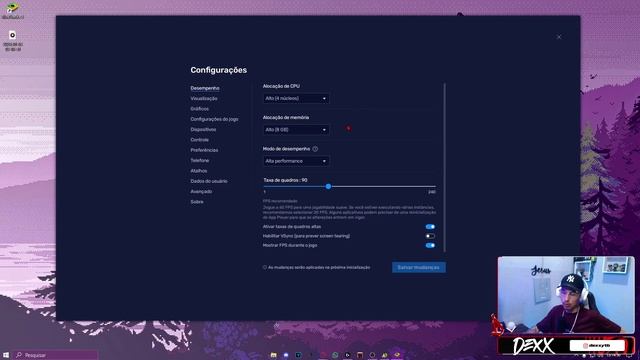Open the Visualização settings section

coord(204,98)
